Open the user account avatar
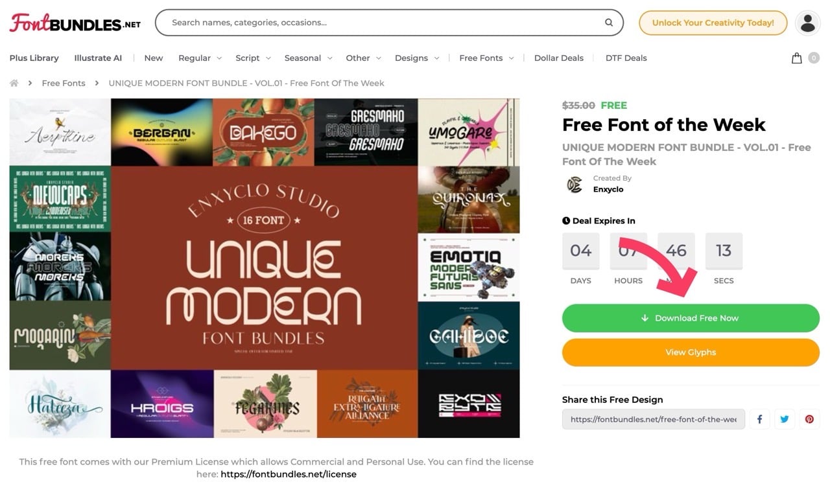The height and width of the screenshot is (504, 830). (x=807, y=23)
